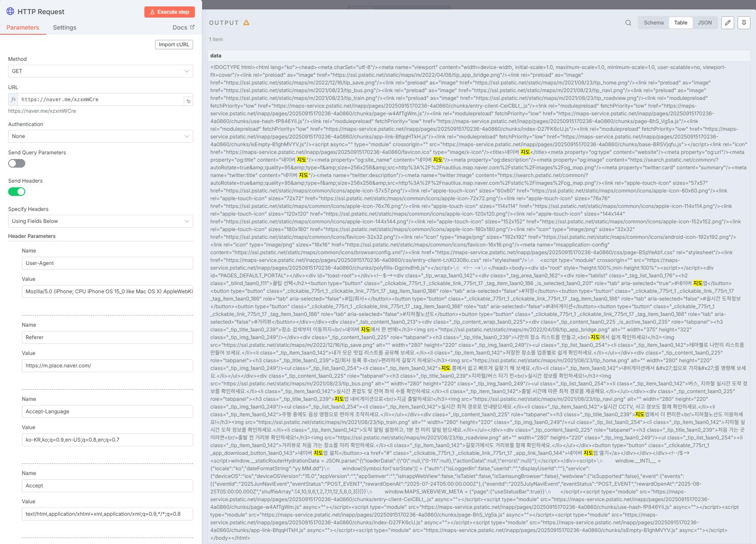Click the Accept header name field

pyautogui.click(x=108, y=486)
